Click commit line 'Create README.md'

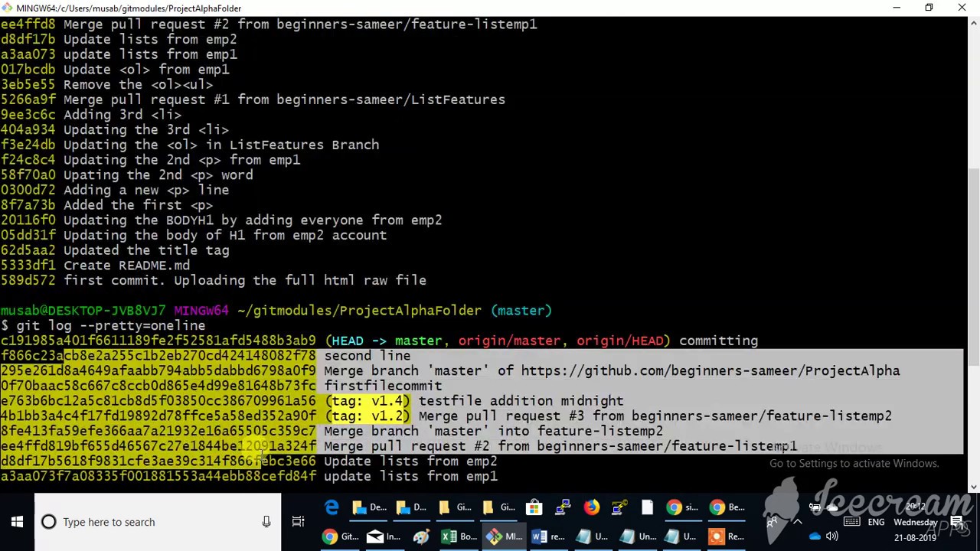point(95,265)
